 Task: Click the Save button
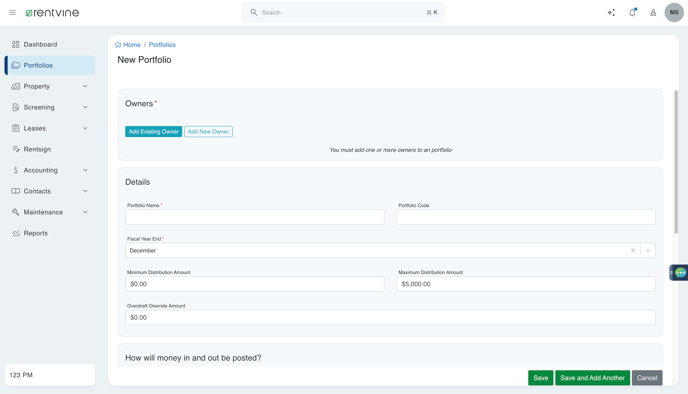point(541,378)
